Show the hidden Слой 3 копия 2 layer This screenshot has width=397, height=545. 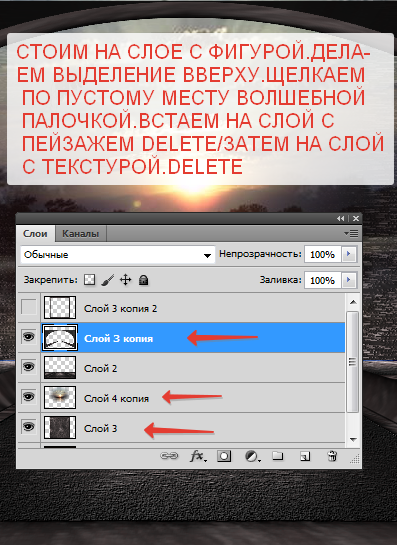click(29, 307)
